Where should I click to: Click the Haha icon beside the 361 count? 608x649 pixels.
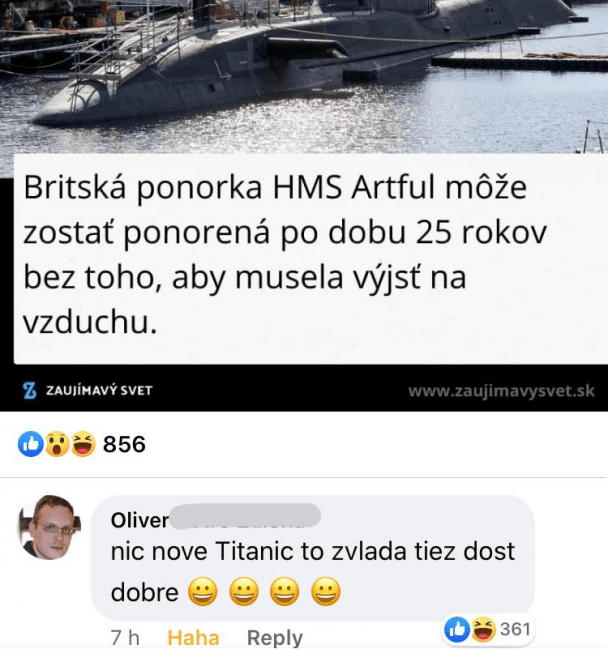483,630
